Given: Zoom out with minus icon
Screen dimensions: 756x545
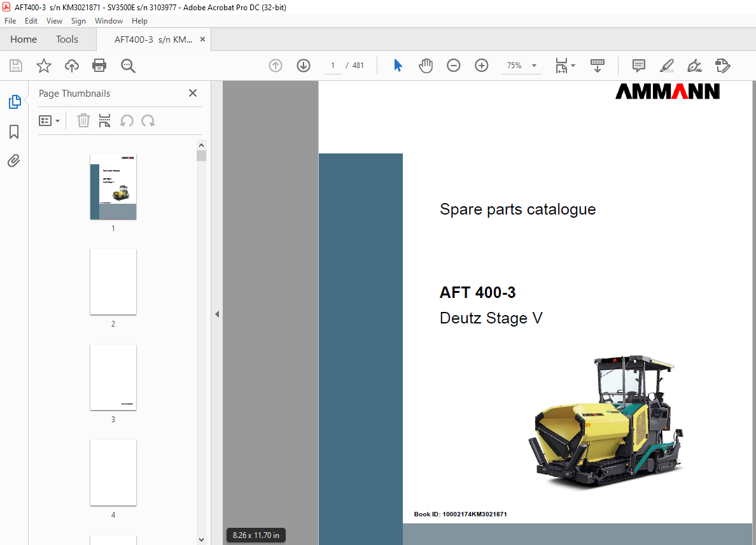Looking at the screenshot, I should point(454,66).
